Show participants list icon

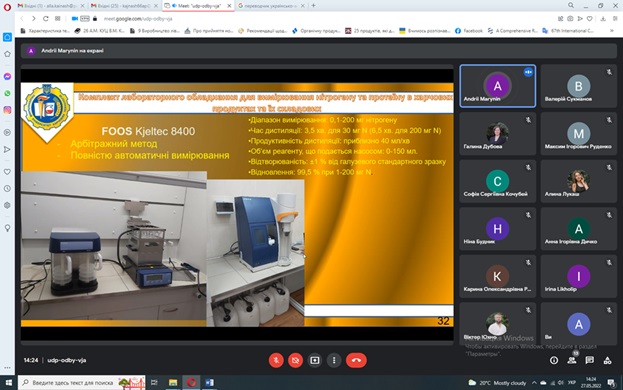(572, 360)
